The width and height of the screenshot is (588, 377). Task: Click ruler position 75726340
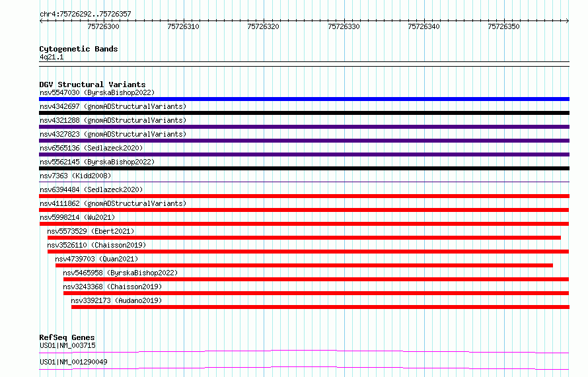click(423, 26)
